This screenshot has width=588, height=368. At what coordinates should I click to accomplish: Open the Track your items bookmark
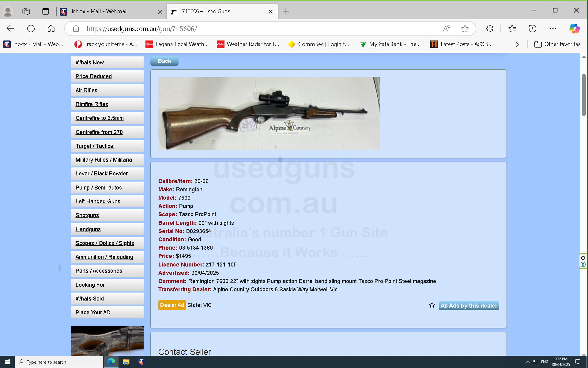pyautogui.click(x=106, y=44)
